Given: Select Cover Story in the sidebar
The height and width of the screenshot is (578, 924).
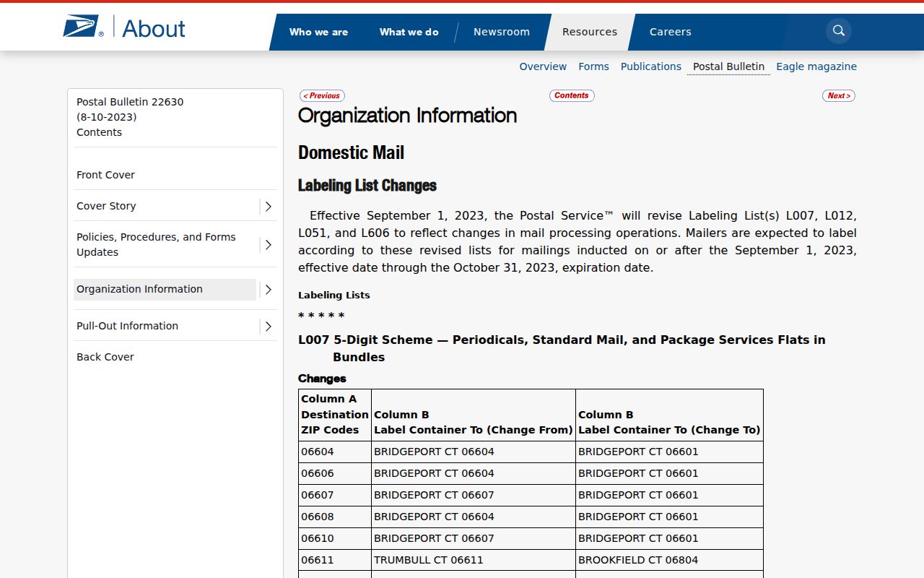Looking at the screenshot, I should click(x=106, y=206).
